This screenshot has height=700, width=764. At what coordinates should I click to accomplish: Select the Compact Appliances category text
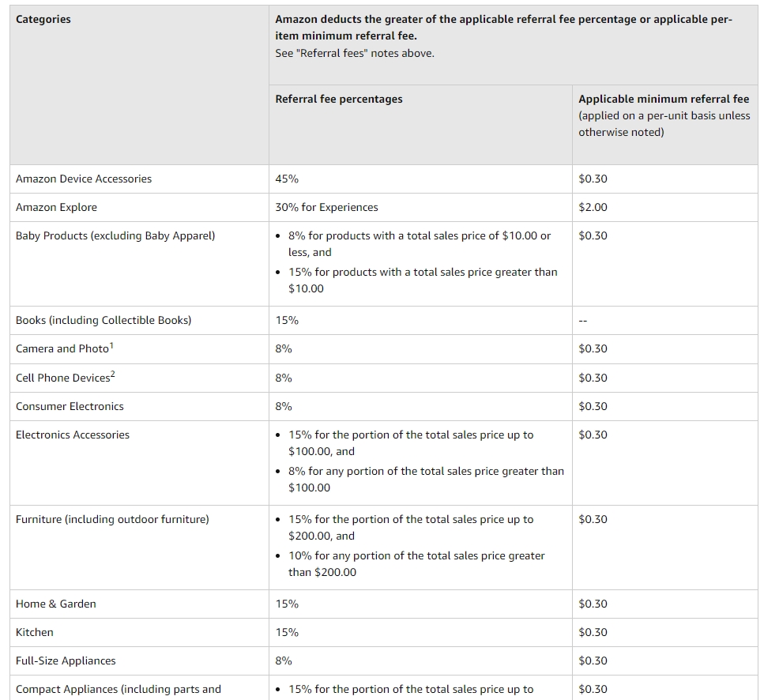118,689
